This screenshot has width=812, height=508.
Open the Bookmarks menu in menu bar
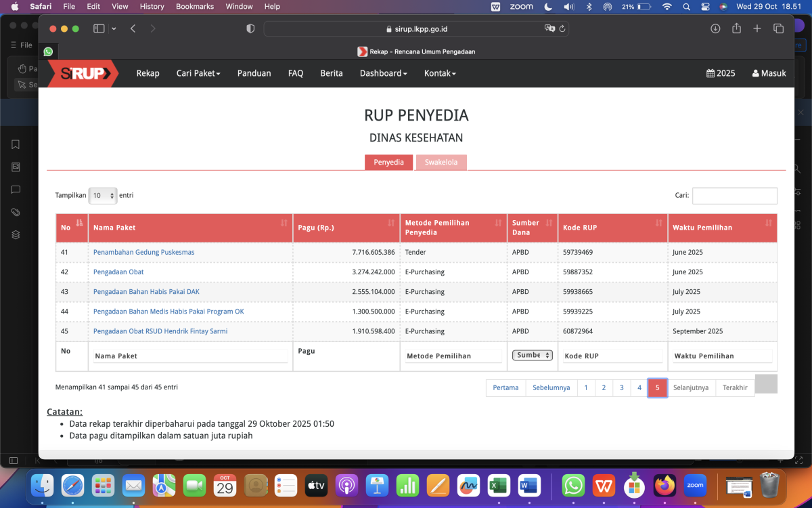(x=195, y=7)
